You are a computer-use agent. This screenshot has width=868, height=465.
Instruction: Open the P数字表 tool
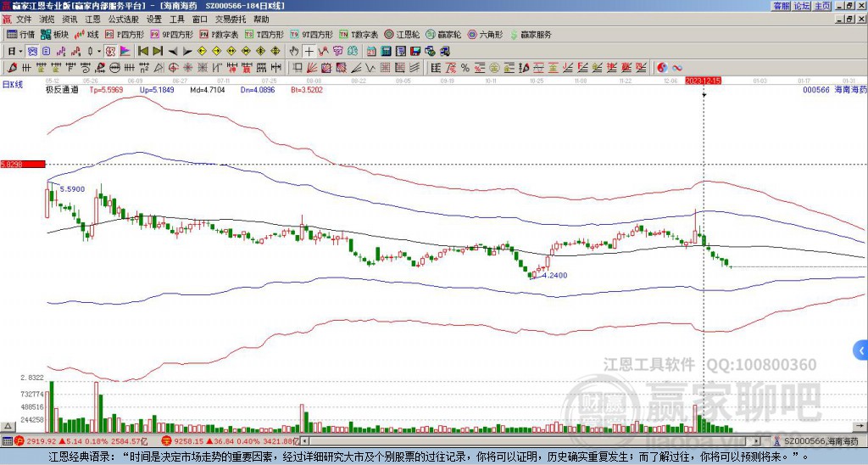pyautogui.click(x=219, y=34)
